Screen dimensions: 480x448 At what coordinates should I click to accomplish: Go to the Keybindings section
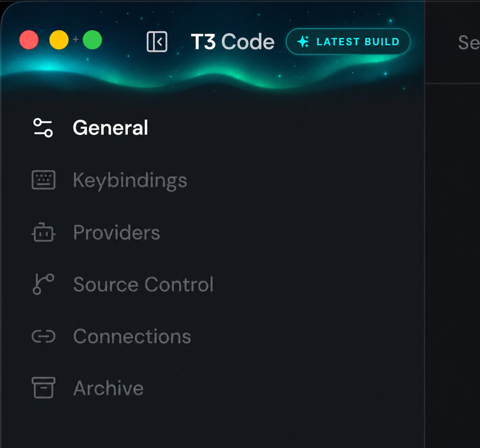click(x=130, y=181)
